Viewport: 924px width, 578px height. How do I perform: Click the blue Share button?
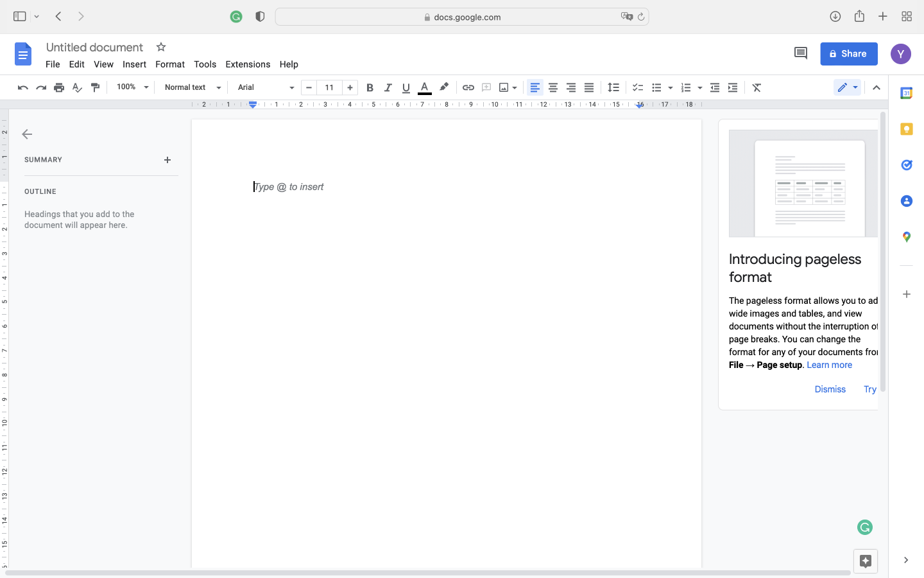point(849,54)
